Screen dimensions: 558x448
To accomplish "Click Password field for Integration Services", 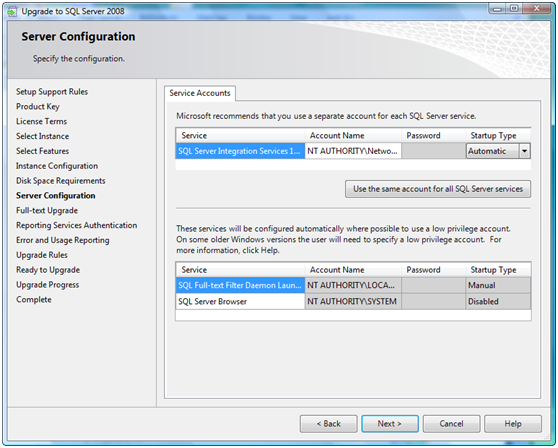I will [x=433, y=151].
